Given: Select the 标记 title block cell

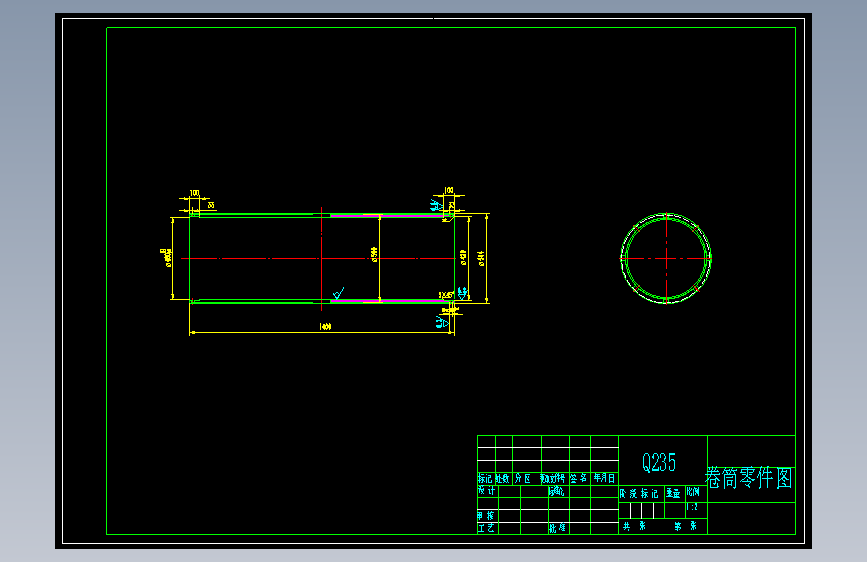Looking at the screenshot, I should [485, 478].
